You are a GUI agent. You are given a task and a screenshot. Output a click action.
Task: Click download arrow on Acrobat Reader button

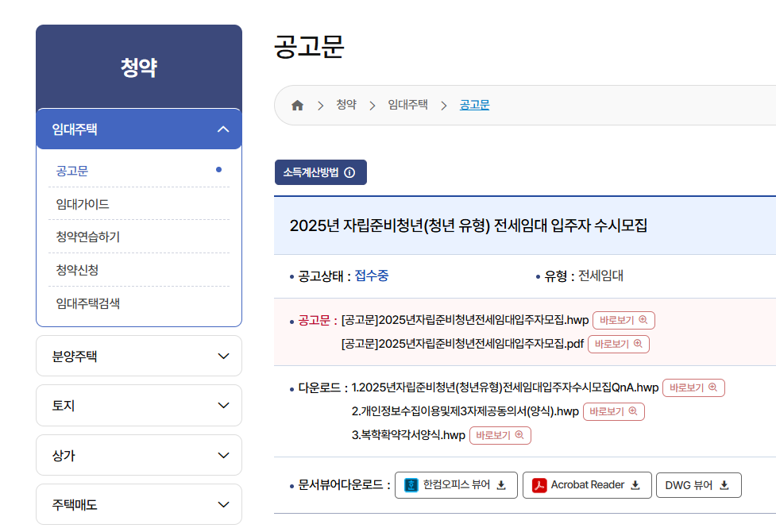click(x=635, y=485)
